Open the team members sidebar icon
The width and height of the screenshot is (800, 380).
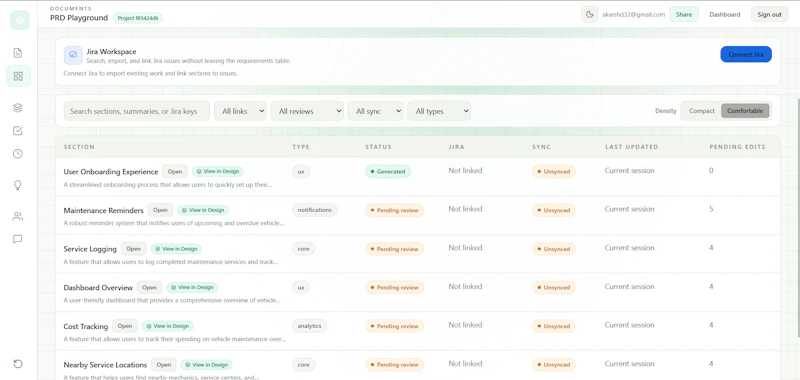coord(18,216)
